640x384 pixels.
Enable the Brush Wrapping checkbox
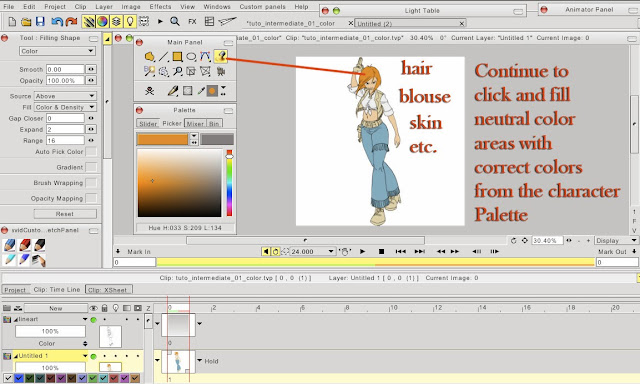click(91, 183)
